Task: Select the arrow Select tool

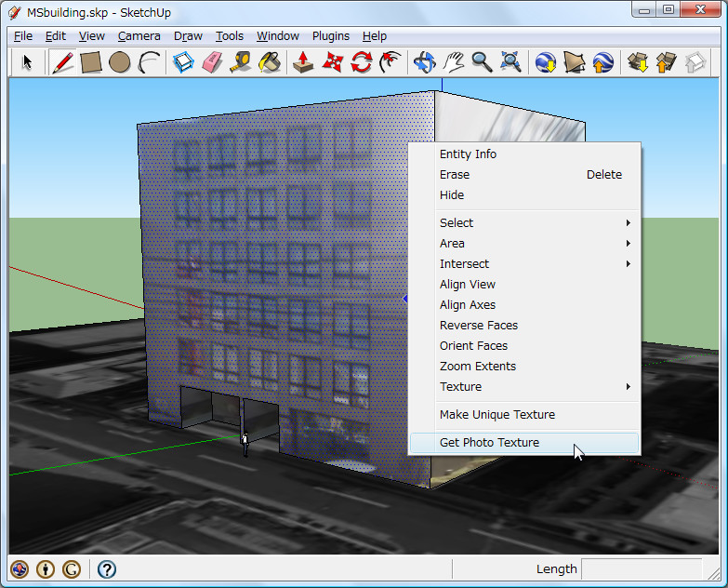Action: [27, 62]
